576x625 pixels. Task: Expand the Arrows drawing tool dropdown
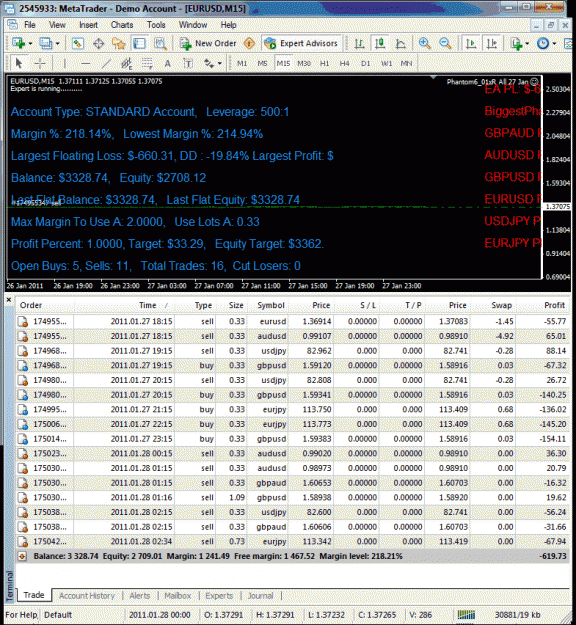click(x=220, y=63)
